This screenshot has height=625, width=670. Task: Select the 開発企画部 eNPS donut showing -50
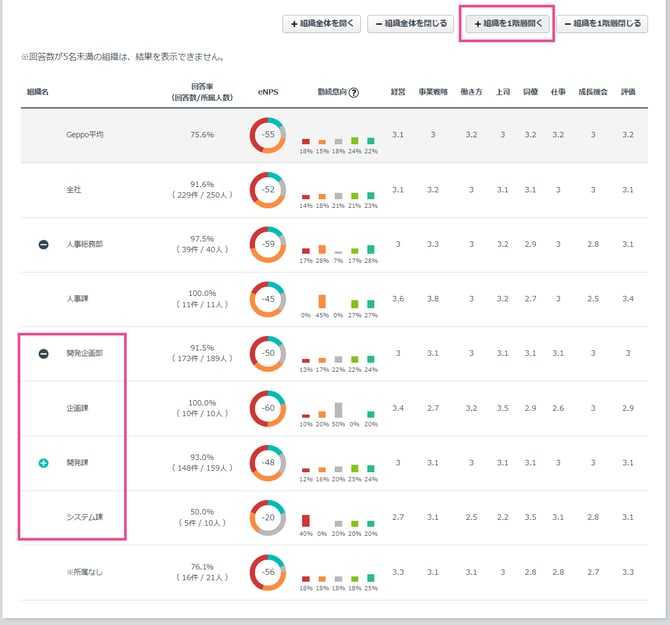coord(268,354)
